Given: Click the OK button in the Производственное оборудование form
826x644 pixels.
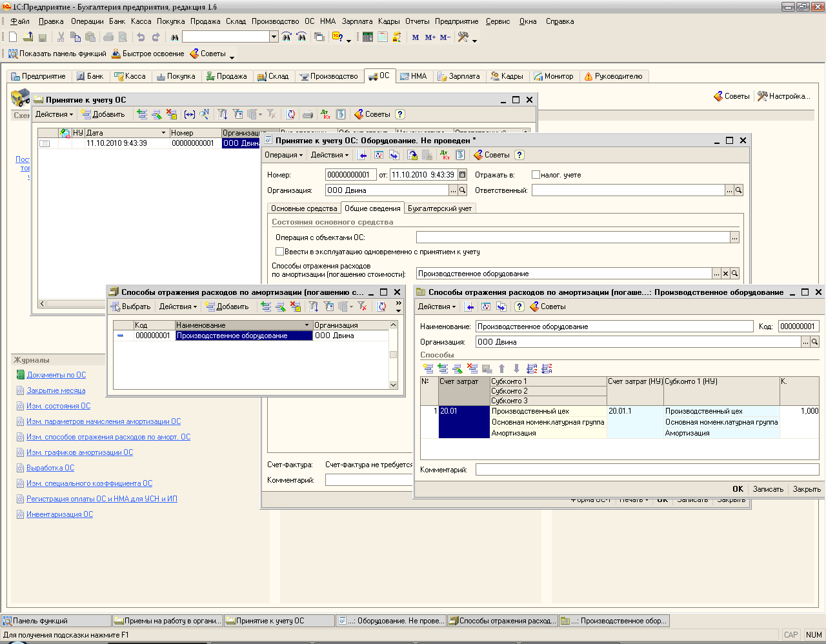Looking at the screenshot, I should [738, 489].
